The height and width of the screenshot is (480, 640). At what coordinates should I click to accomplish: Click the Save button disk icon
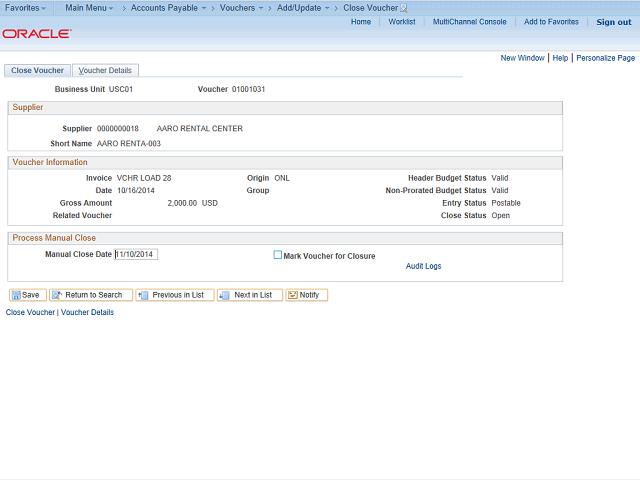tap(16, 295)
